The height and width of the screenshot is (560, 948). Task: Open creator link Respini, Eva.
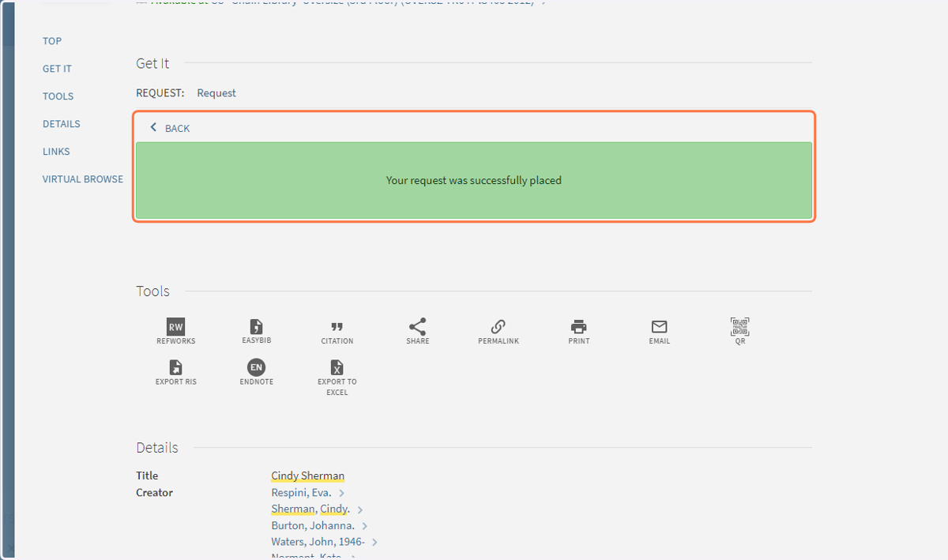point(301,493)
